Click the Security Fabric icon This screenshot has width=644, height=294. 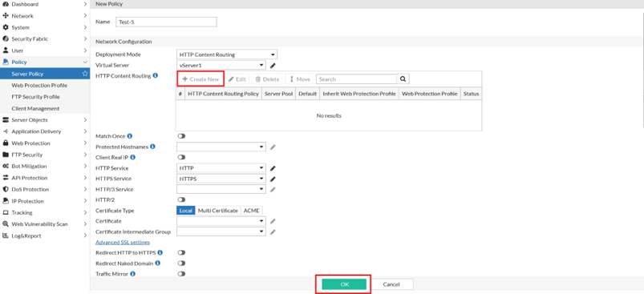pos(6,39)
